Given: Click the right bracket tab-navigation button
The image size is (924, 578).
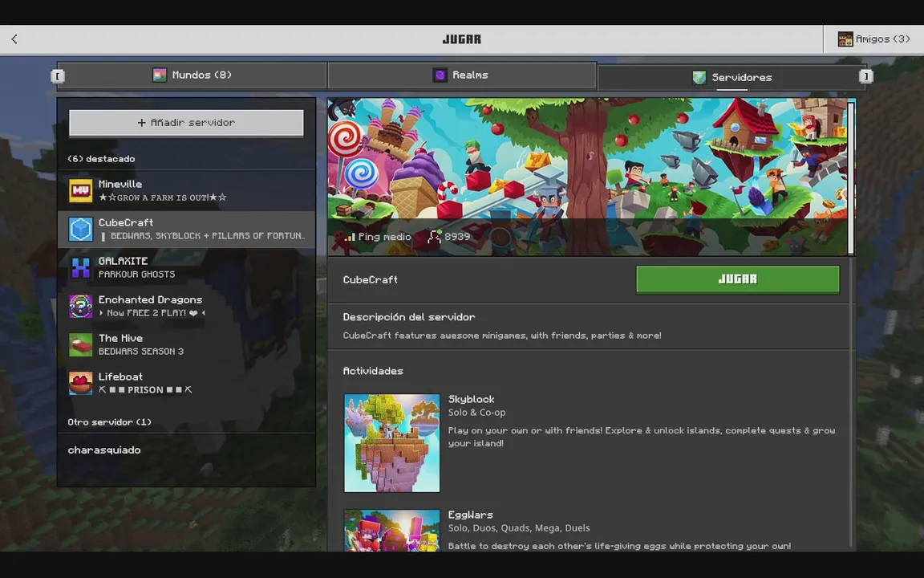Looking at the screenshot, I should (x=865, y=76).
